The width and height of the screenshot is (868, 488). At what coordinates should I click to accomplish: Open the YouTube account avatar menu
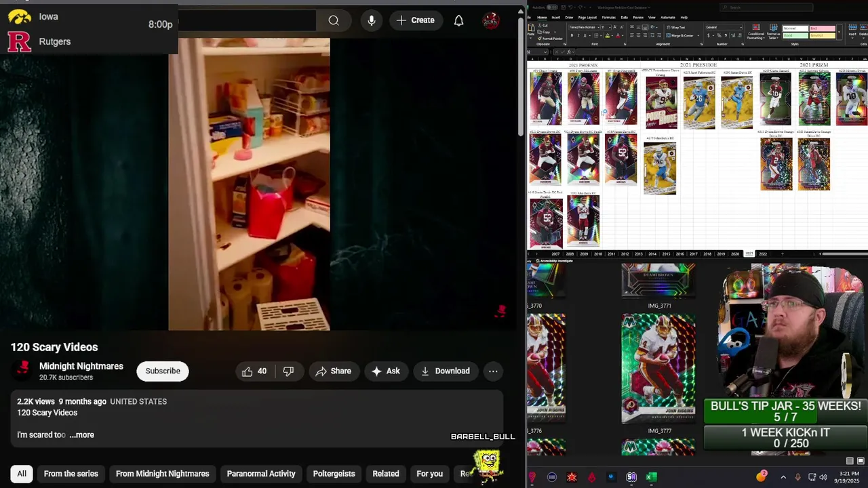[491, 20]
